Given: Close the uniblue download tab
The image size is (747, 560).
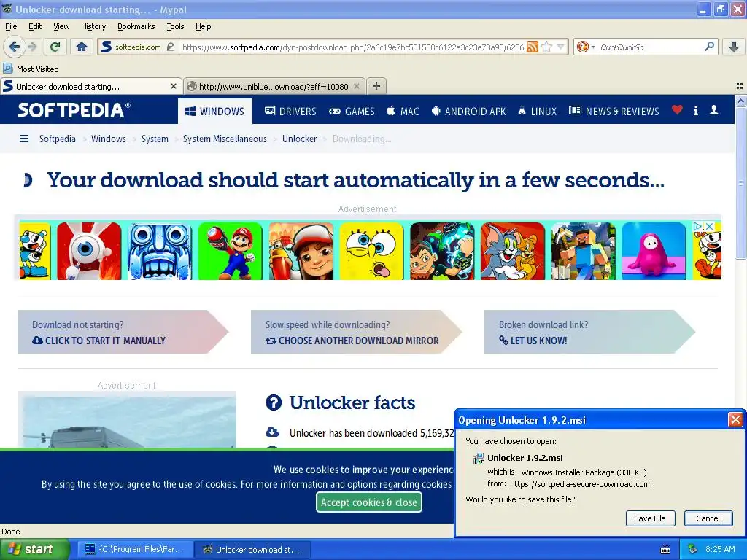Looking at the screenshot, I should coord(356,86).
